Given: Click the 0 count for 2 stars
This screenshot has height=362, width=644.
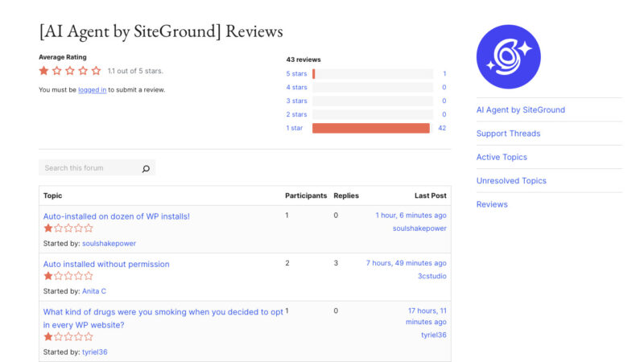Looking at the screenshot, I should click(x=444, y=114).
